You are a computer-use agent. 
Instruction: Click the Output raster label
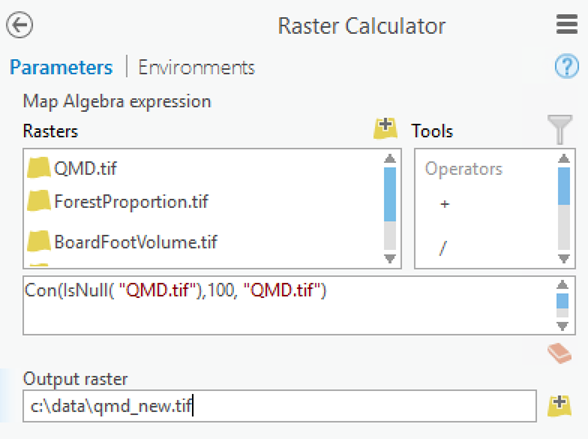point(75,379)
